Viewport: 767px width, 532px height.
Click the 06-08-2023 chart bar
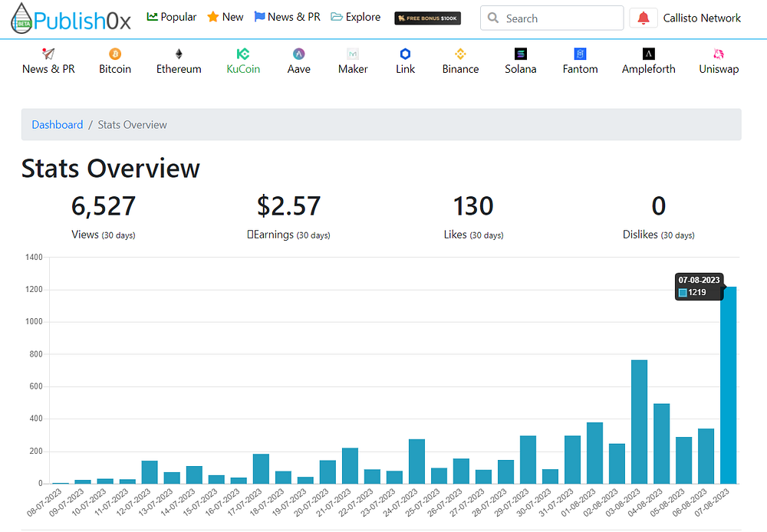706,456
